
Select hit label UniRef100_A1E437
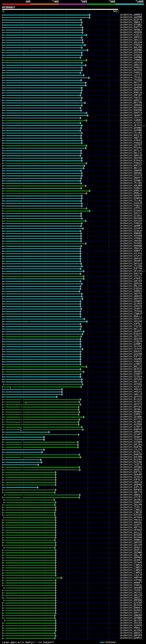point(131,387)
